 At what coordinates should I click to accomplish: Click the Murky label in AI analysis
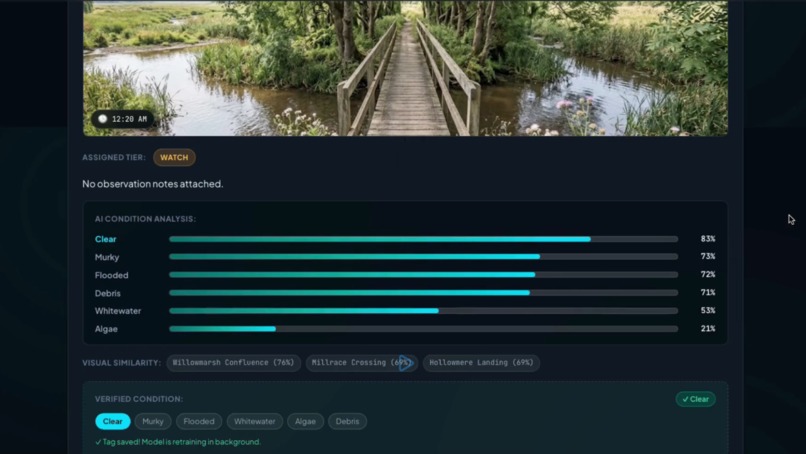[107, 257]
